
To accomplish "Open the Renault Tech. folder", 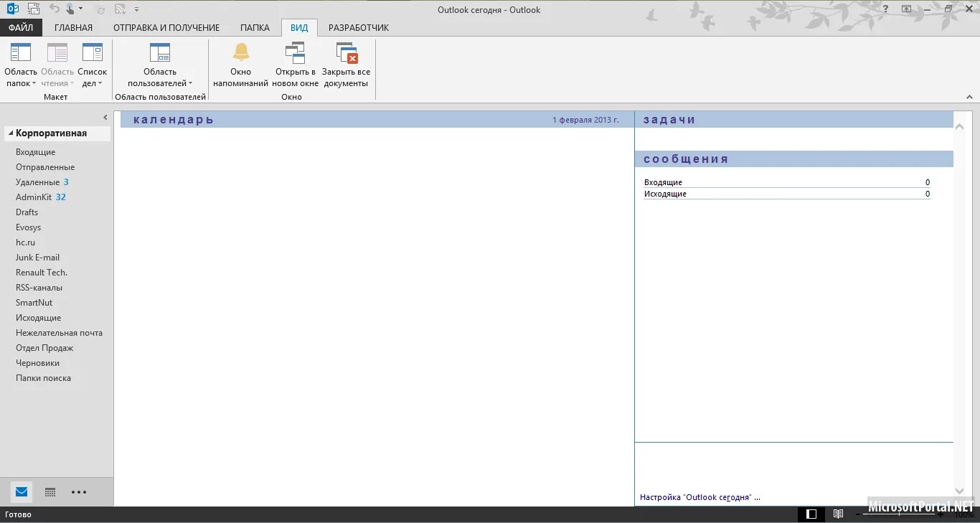I will 42,273.
